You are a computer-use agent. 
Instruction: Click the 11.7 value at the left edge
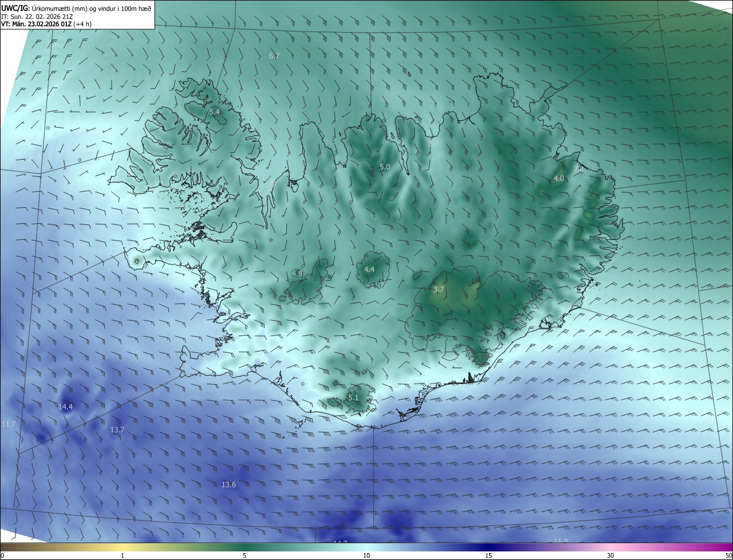(x=8, y=424)
